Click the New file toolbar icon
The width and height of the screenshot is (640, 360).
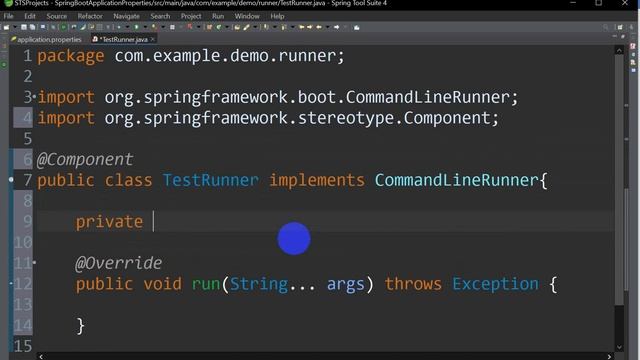point(6,27)
